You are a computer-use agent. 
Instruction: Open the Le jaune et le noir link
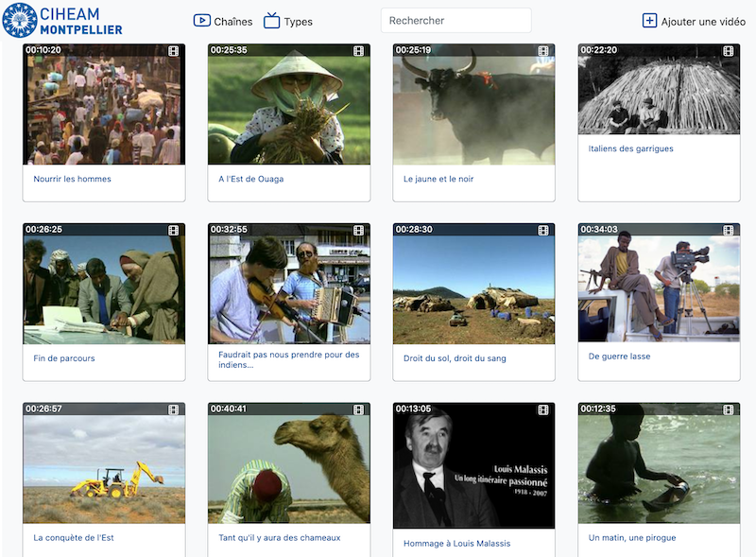point(438,179)
